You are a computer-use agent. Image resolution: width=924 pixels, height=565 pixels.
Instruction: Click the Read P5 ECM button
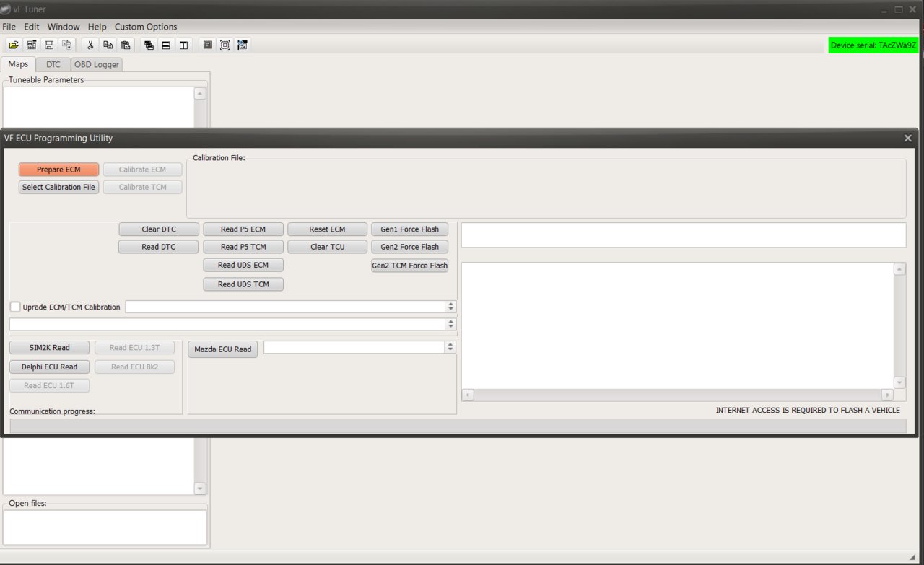(x=243, y=229)
